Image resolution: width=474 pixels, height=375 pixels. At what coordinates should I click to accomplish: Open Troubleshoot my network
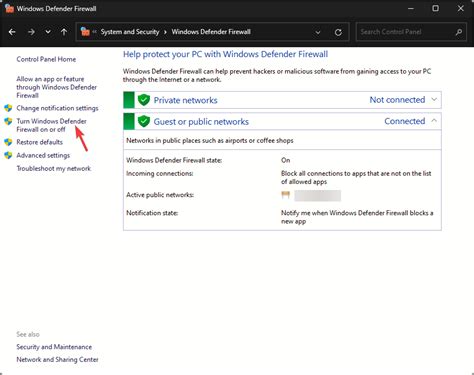click(x=54, y=168)
